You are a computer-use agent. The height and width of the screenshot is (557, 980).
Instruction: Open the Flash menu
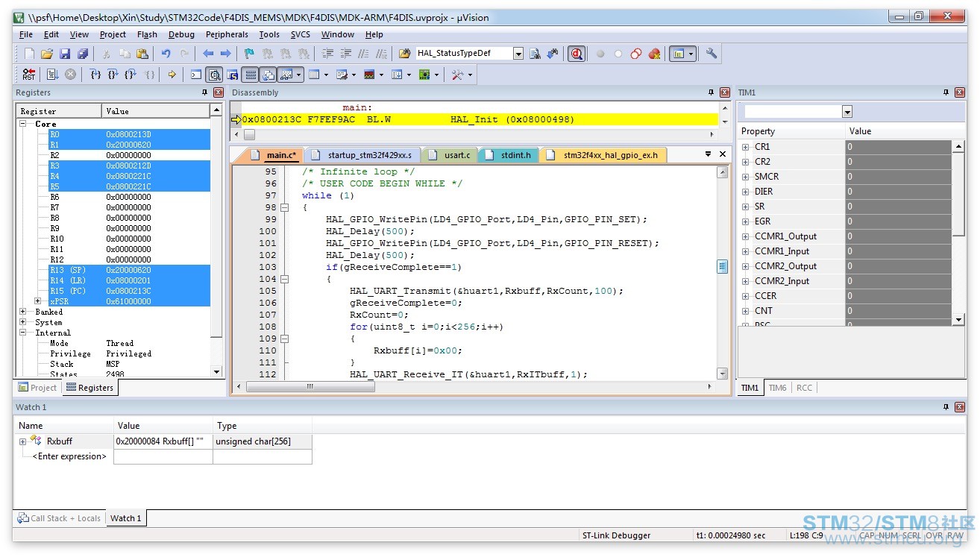click(x=147, y=34)
